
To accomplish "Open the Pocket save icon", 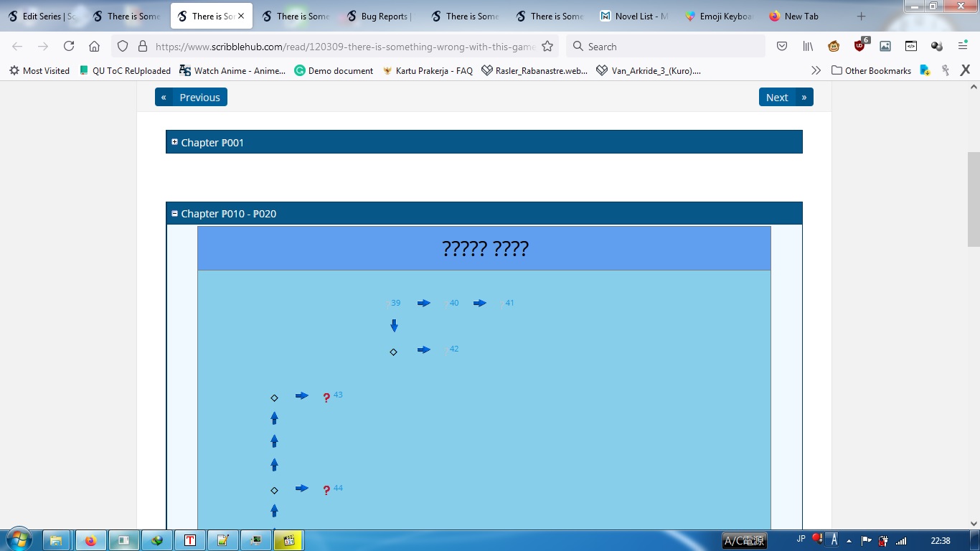I will pyautogui.click(x=782, y=46).
